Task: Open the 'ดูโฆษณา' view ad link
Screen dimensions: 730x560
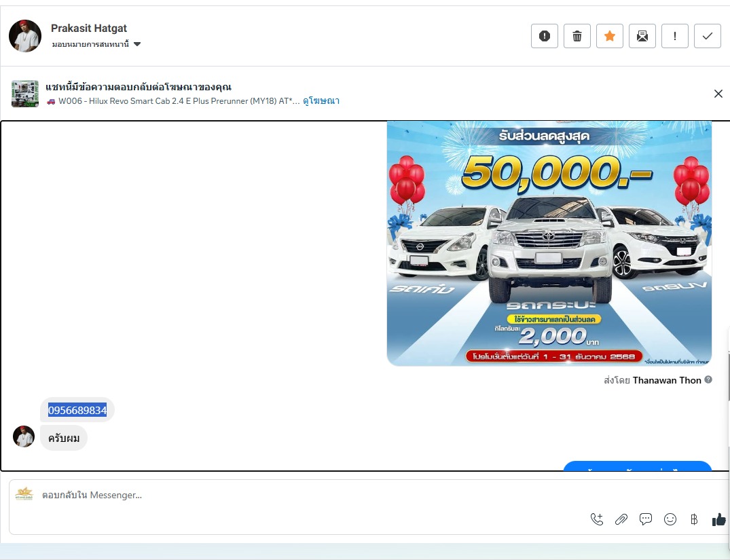Action: (321, 101)
